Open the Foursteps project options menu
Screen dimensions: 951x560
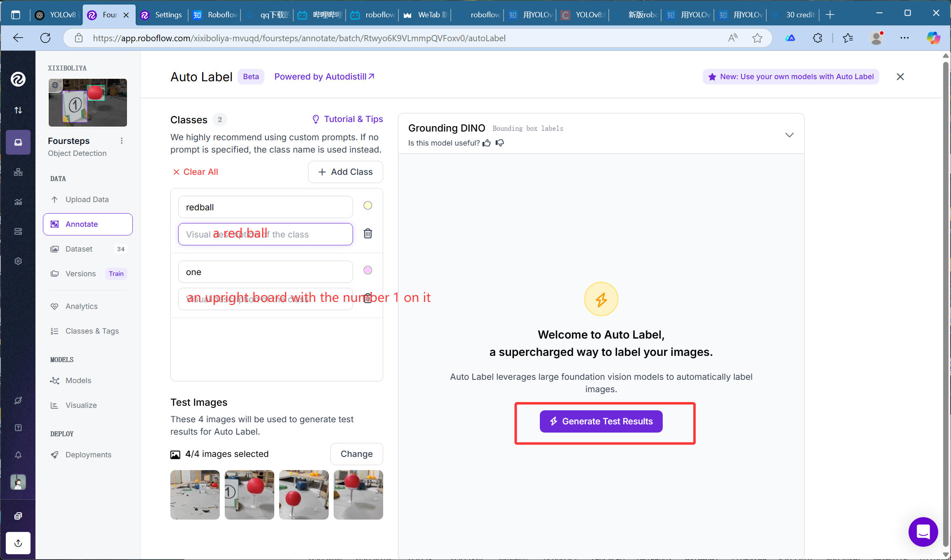coord(122,141)
